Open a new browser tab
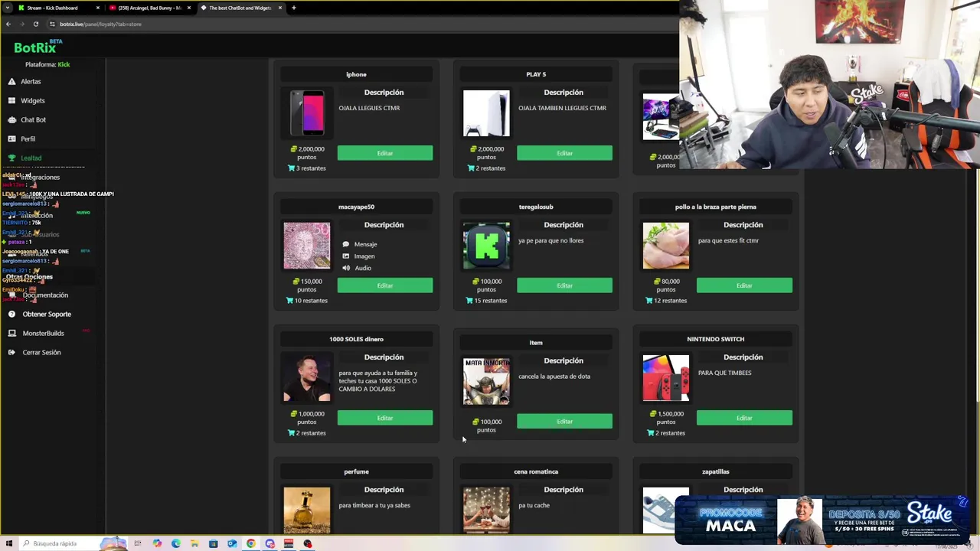The height and width of the screenshot is (551, 980). pos(294,8)
